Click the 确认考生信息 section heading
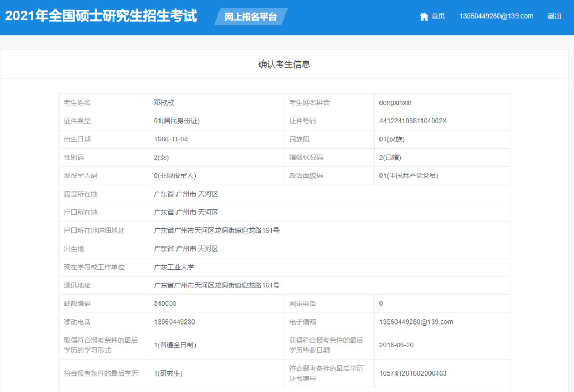This screenshot has height=392, width=574. pyautogui.click(x=284, y=64)
